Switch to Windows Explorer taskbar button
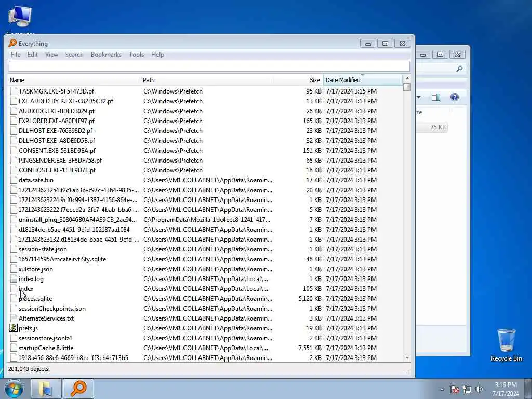 [46, 389]
